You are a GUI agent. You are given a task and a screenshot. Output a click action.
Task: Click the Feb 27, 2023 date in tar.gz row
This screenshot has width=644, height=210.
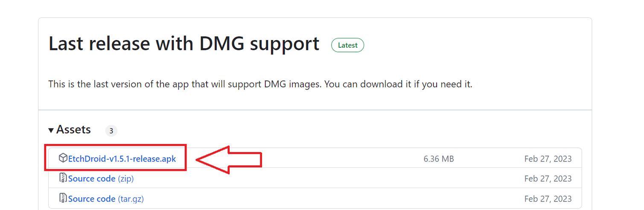tap(548, 198)
